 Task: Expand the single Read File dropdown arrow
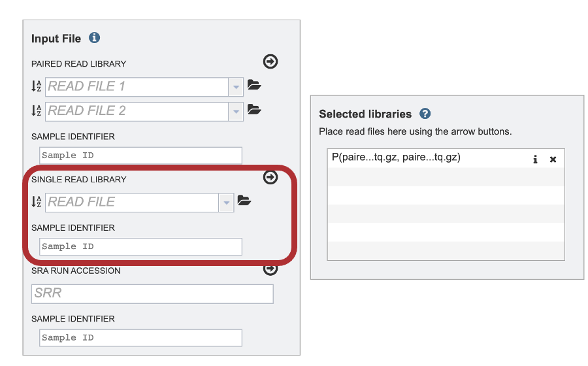tap(226, 203)
